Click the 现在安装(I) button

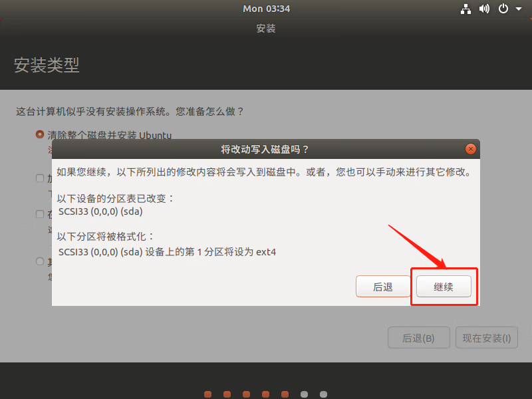pyautogui.click(x=487, y=338)
